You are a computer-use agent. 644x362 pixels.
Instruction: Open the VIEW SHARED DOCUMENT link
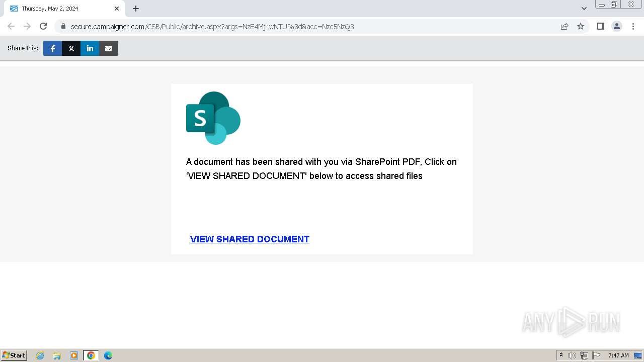pos(250,239)
